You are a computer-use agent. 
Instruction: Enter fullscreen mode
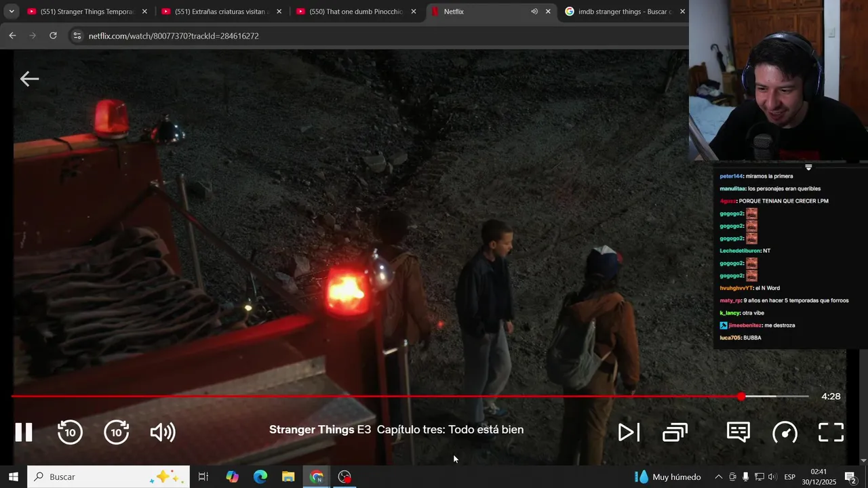tap(831, 432)
